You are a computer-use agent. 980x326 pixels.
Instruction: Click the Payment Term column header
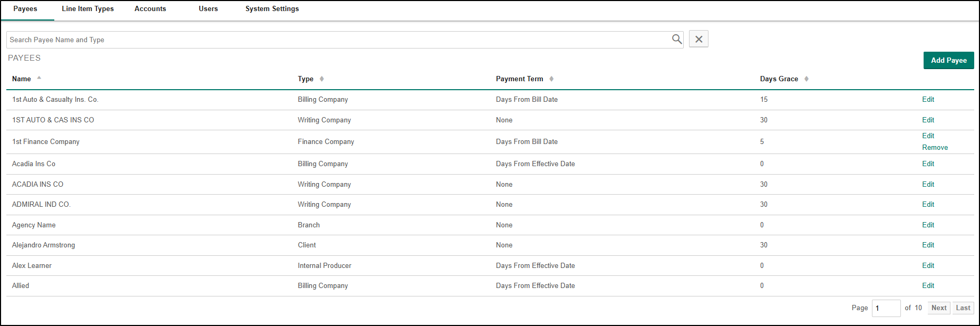pyautogui.click(x=519, y=79)
